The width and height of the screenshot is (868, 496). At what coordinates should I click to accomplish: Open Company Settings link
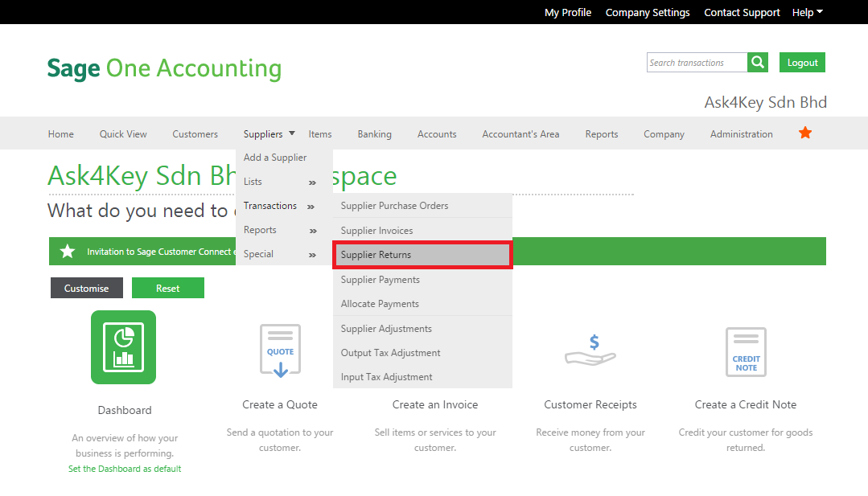coord(648,12)
